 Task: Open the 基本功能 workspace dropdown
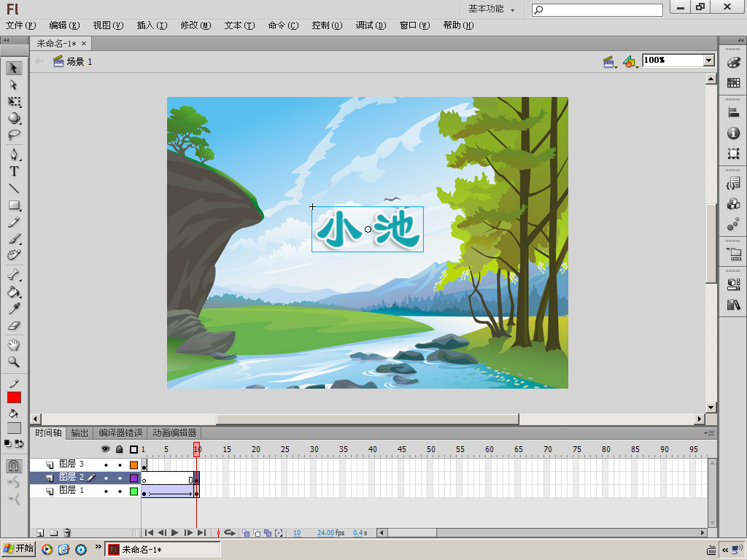491,9
